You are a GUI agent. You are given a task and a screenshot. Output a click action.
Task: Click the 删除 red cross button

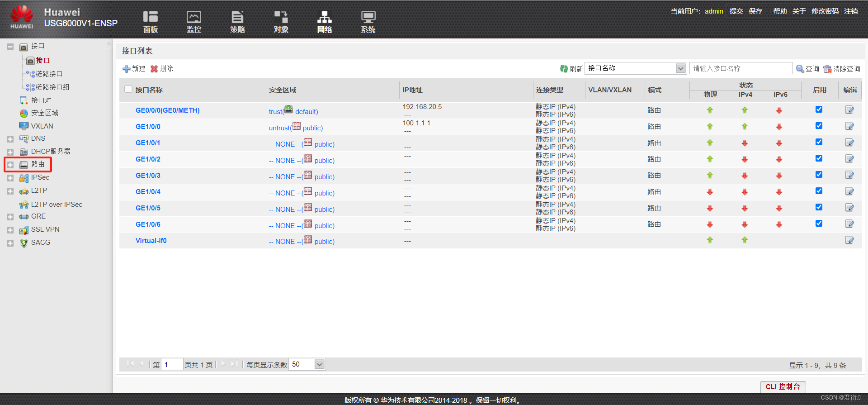162,69
